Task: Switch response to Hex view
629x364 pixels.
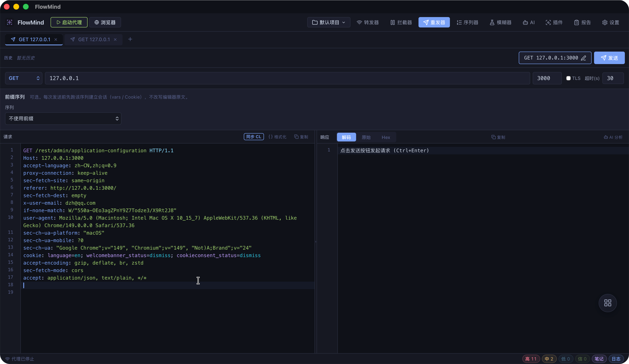Action: point(386,137)
